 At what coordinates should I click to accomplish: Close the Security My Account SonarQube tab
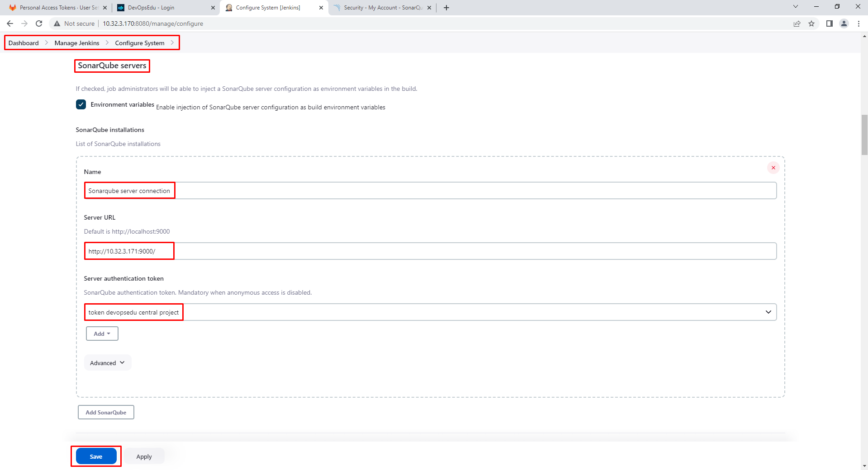[x=429, y=8]
